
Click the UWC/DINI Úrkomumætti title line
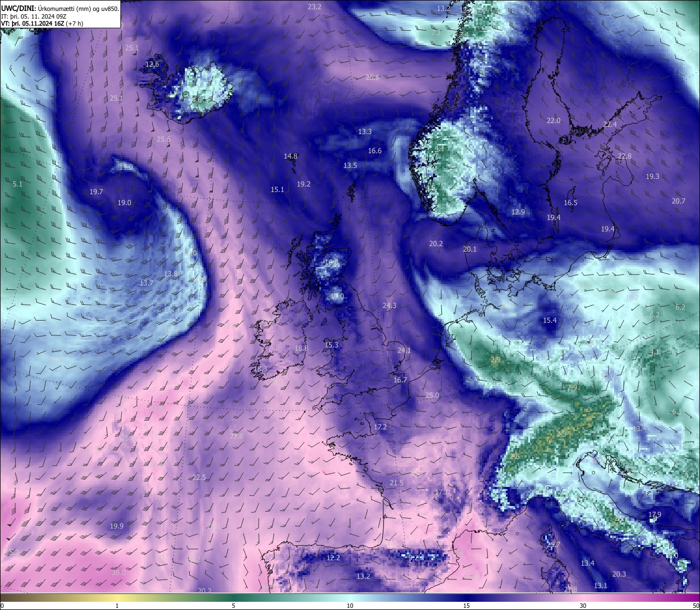point(60,8)
